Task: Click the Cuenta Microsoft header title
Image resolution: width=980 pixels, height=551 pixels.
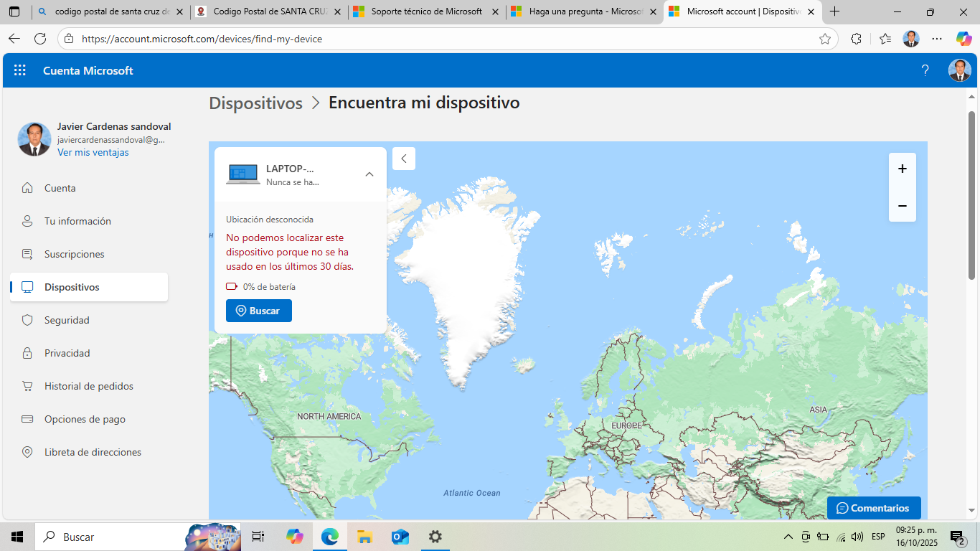Action: pos(88,70)
